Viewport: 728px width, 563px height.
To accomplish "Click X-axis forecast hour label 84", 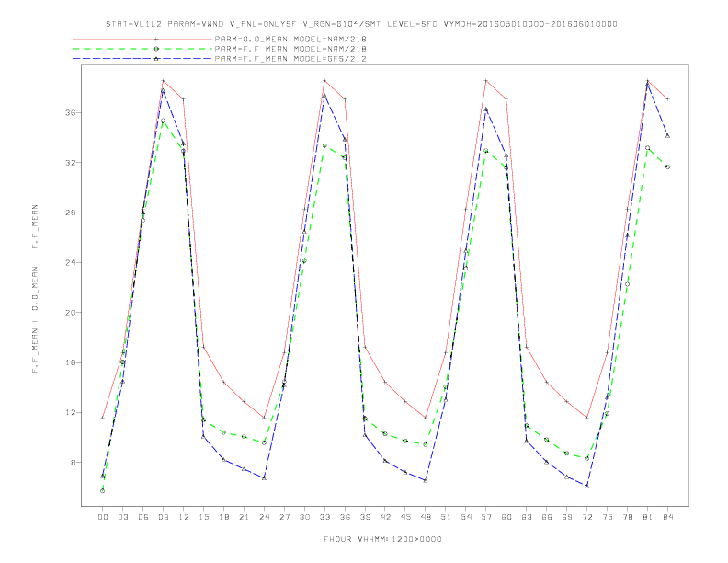I will tap(667, 517).
